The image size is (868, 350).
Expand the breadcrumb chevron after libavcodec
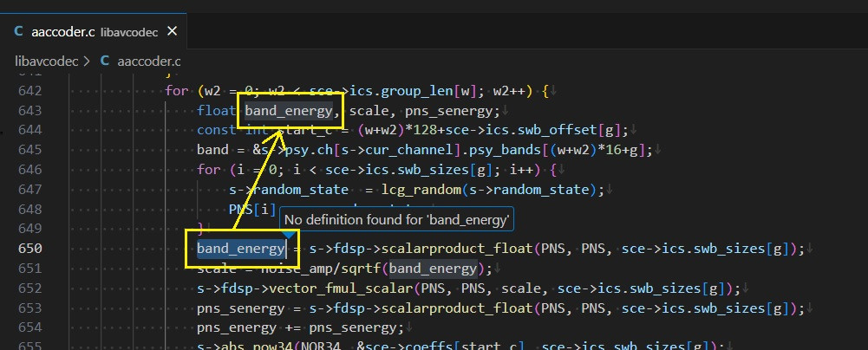[x=87, y=62]
